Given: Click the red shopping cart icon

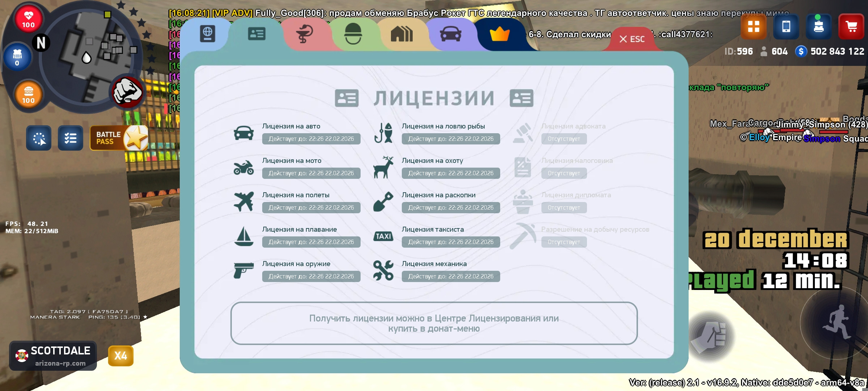Looking at the screenshot, I should click(x=851, y=26).
